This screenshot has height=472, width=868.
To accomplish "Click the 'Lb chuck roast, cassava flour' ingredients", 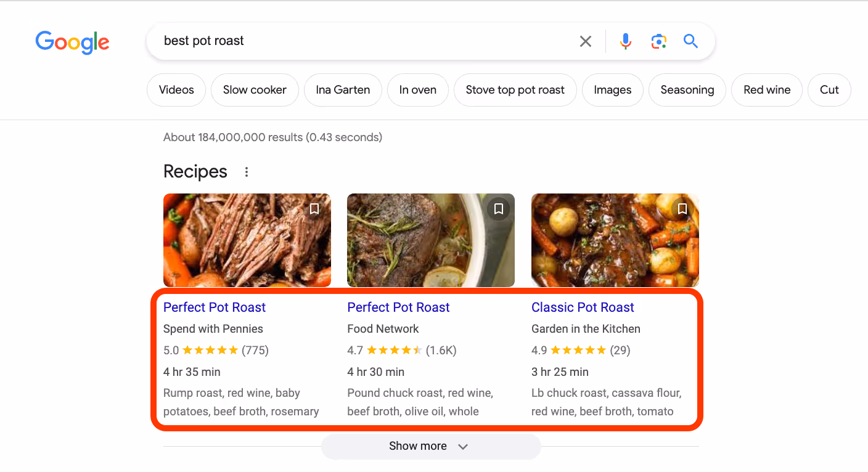I will pos(606,402).
